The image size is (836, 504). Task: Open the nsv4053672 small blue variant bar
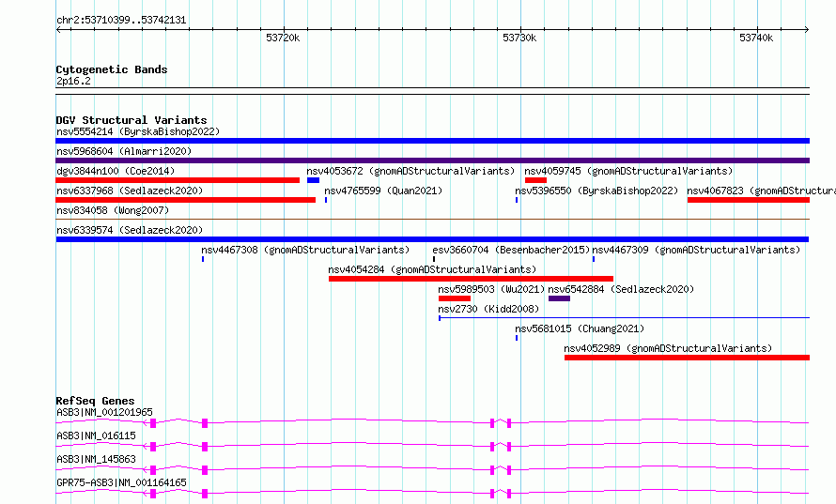[x=313, y=180]
